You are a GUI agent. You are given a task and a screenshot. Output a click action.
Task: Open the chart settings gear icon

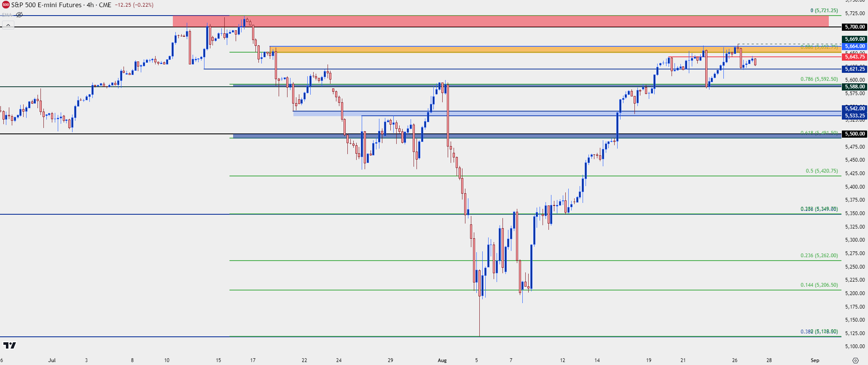point(855,360)
